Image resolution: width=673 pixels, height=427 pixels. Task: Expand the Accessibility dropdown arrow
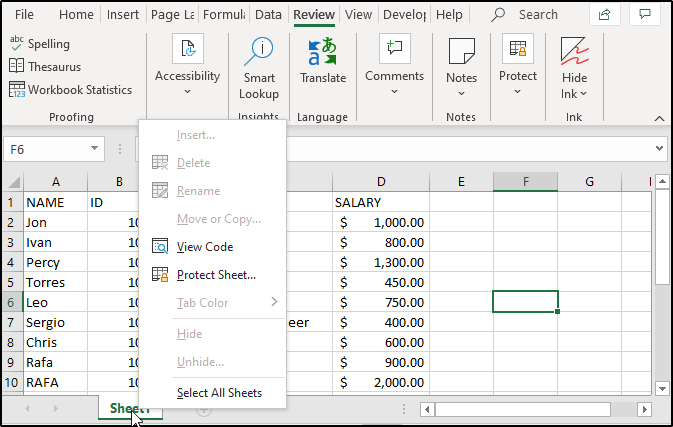[x=188, y=91]
